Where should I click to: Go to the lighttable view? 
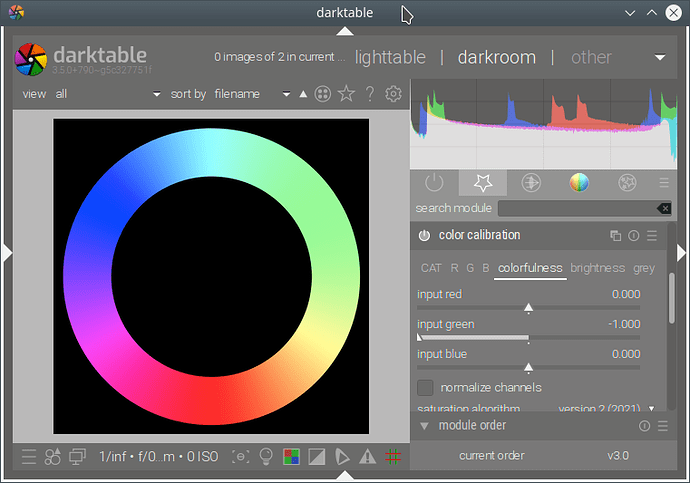tap(390, 57)
